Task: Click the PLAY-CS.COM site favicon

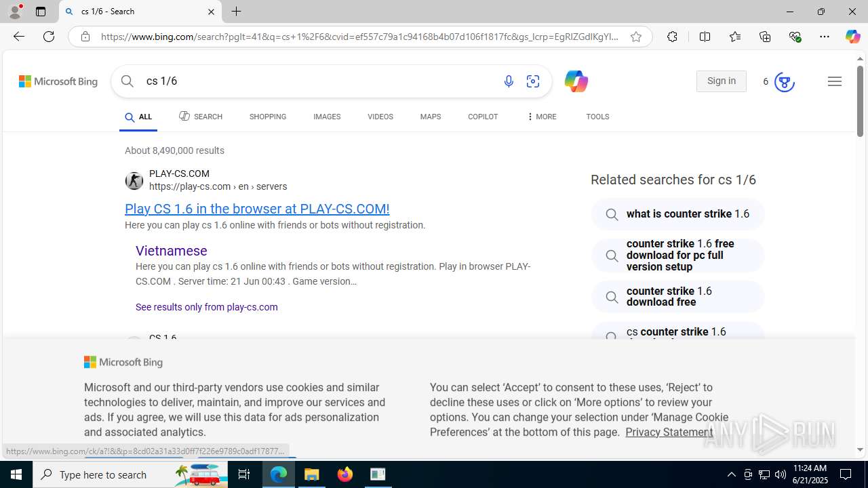Action: [134, 180]
